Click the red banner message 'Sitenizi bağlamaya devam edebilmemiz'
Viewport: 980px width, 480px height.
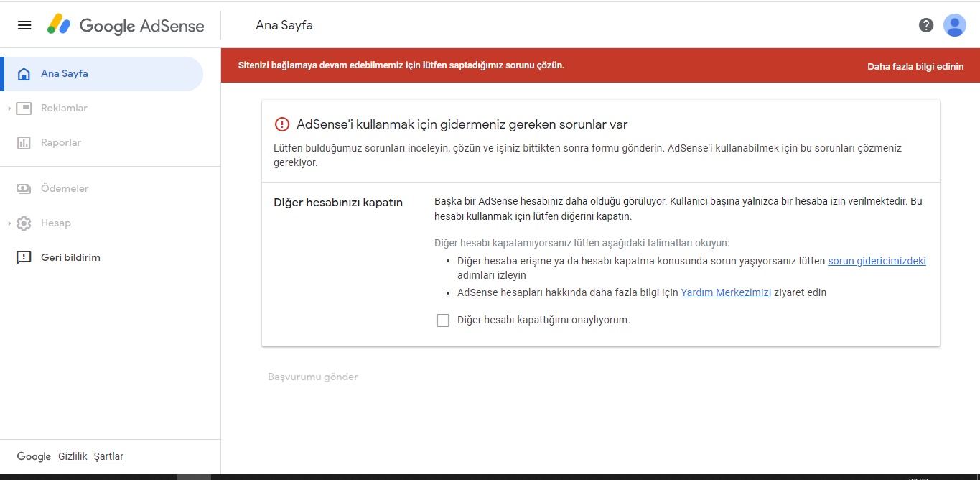(x=401, y=65)
